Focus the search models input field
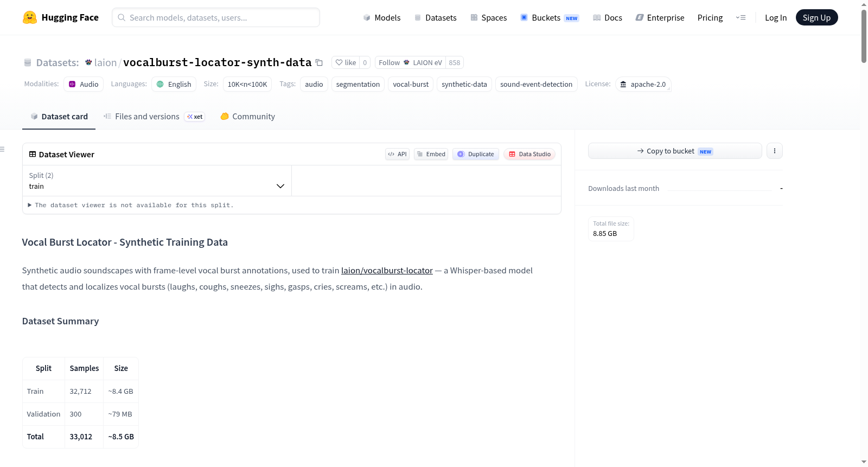 (x=216, y=17)
